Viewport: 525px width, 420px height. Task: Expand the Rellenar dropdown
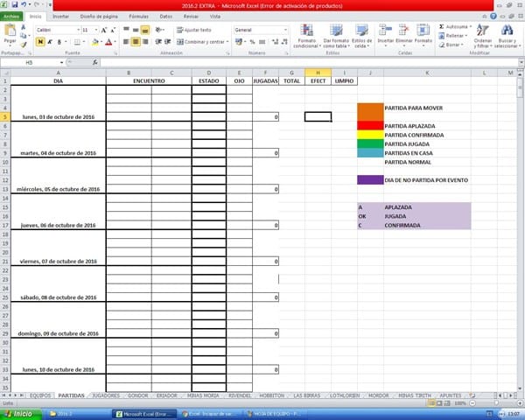pos(466,36)
